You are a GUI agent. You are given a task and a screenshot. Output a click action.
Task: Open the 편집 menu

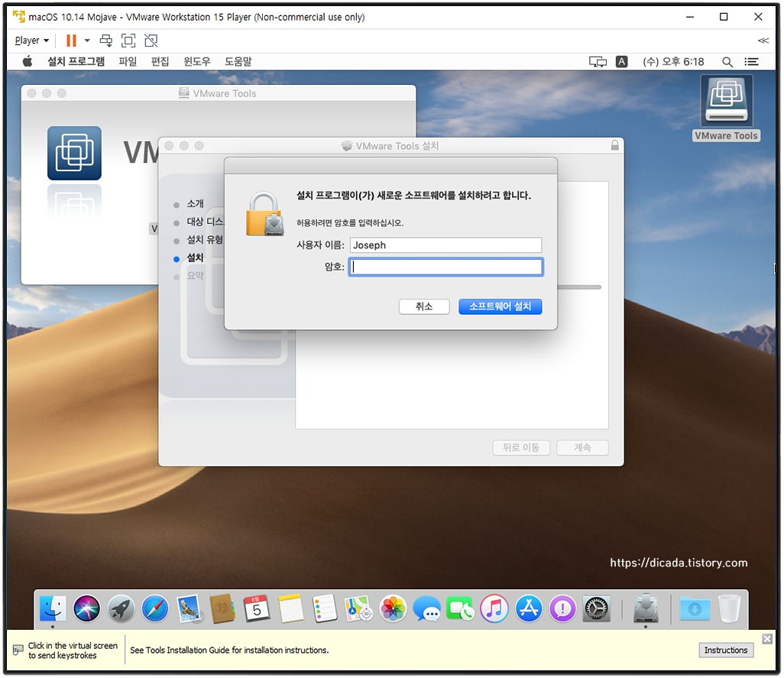coord(160,61)
